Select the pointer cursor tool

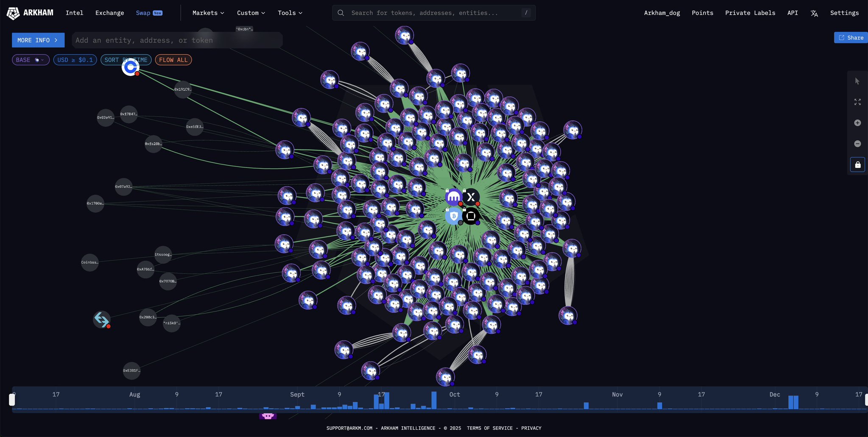click(857, 81)
